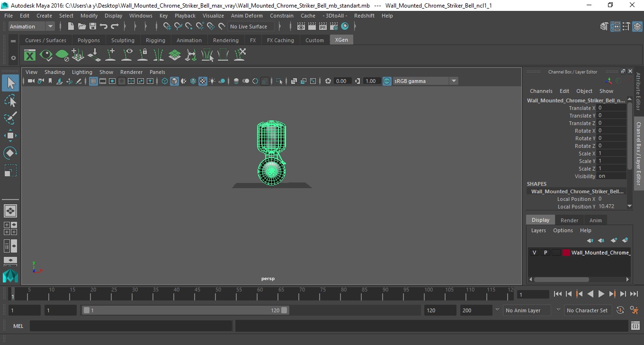Click the red layer color swatch
This screenshot has height=345, width=644.
point(566,253)
